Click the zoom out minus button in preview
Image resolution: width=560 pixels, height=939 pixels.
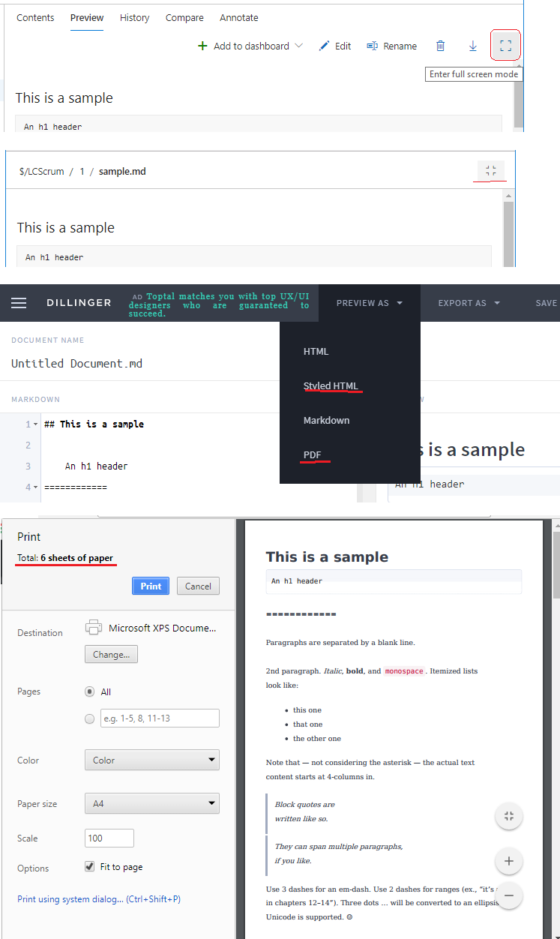pos(509,895)
